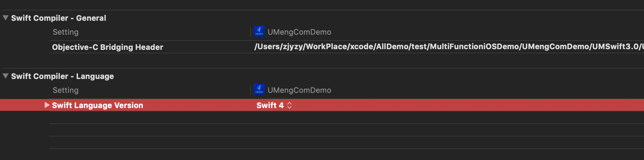Click the Setting column header under Compiler Language
The height and width of the screenshot is (160, 644).
(x=66, y=90)
